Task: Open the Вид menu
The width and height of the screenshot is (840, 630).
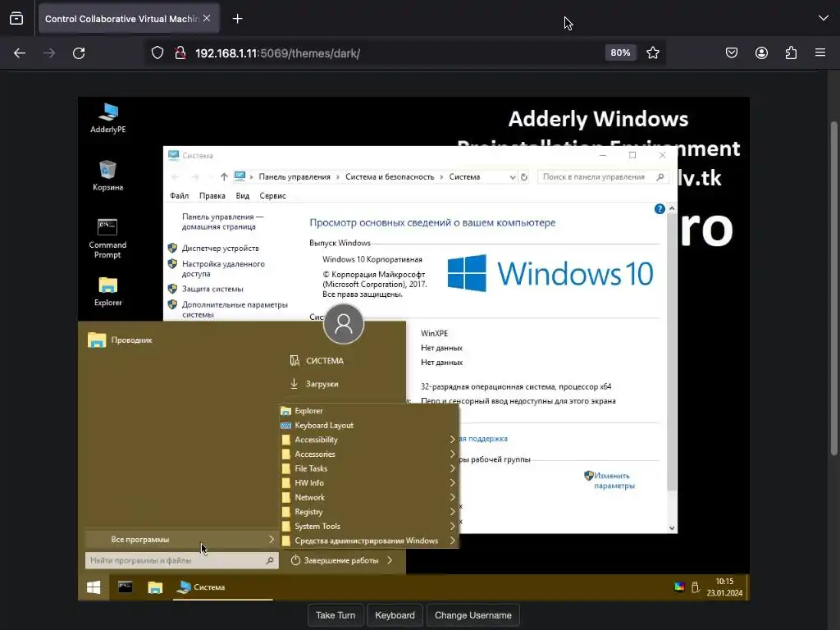Action: [243, 196]
